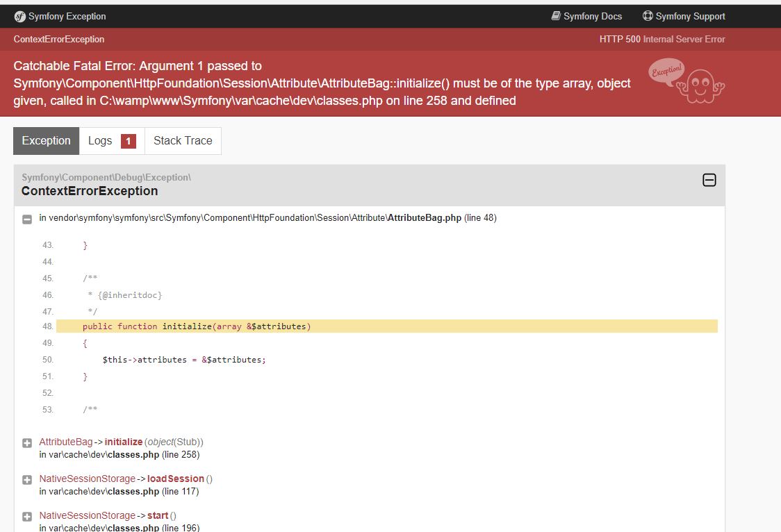Click the red 1 badge on Logs tab
781x532 pixels.
point(128,140)
